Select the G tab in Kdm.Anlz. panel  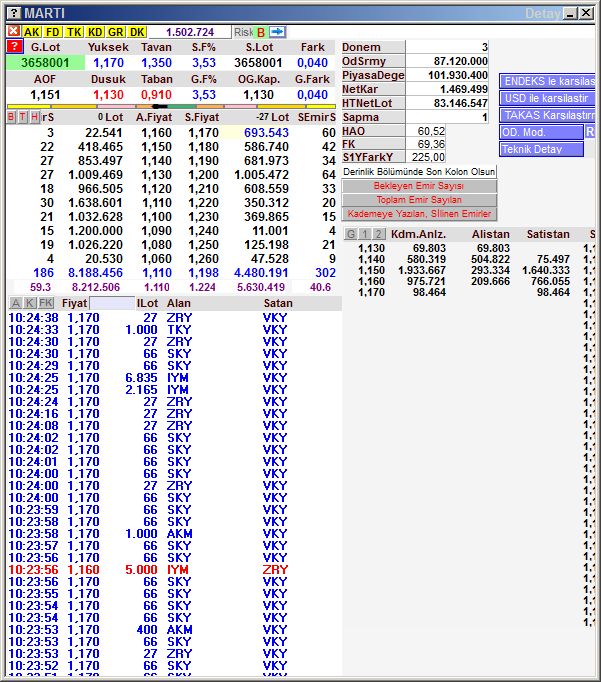[351, 234]
